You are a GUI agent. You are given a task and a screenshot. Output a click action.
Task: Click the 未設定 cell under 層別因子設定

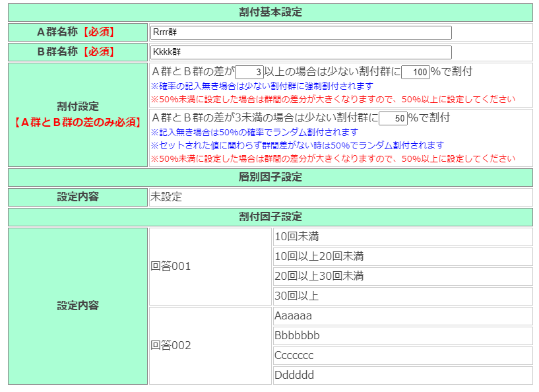340,197
